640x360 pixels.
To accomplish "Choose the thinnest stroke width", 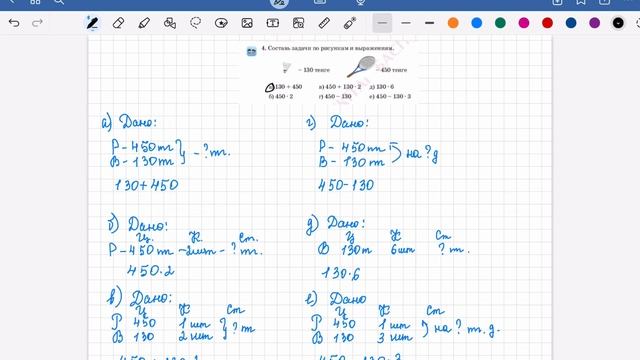I will (x=382, y=23).
